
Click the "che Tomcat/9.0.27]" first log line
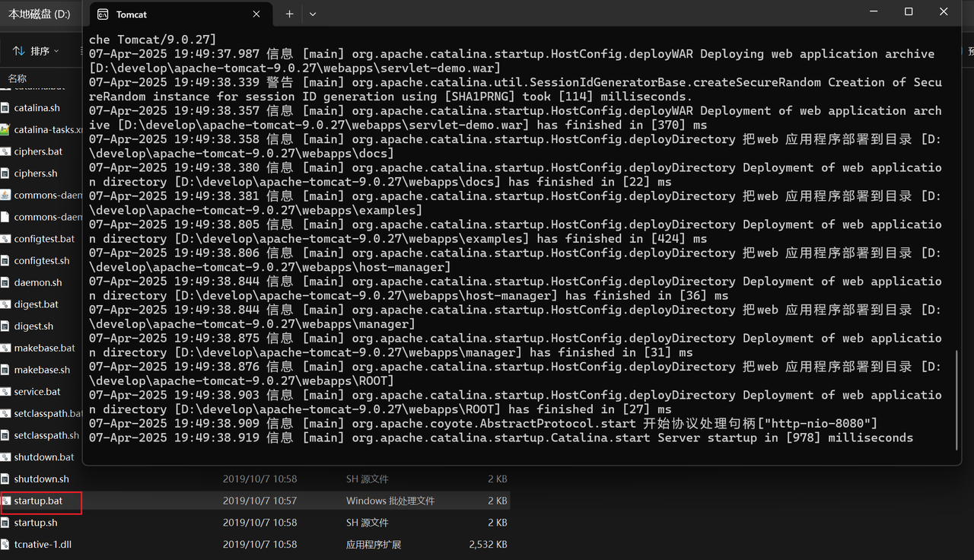click(x=153, y=40)
